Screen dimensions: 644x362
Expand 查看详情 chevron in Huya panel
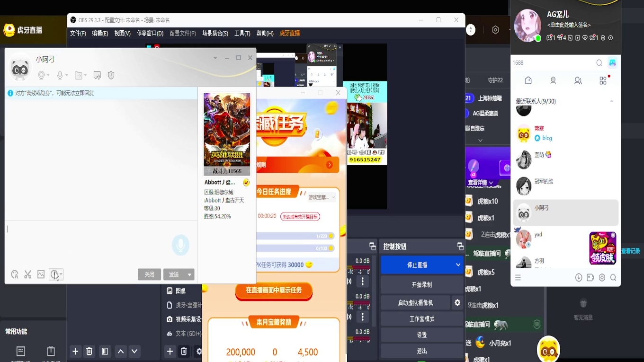coord(491,183)
